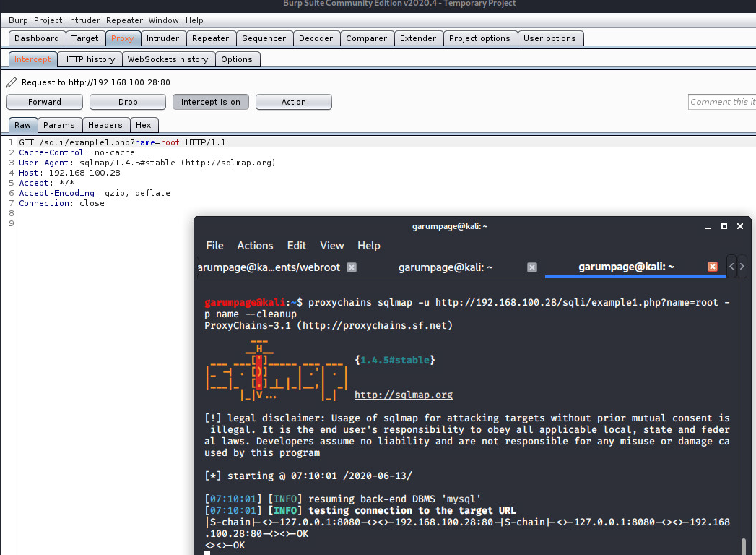Open the terminal Help menu
The height and width of the screenshot is (555, 756).
[x=369, y=246]
